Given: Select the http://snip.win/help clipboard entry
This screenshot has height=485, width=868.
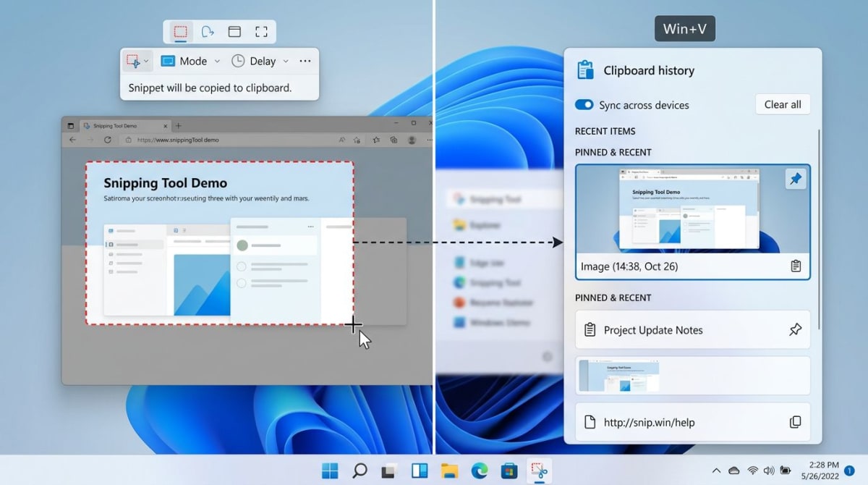Looking at the screenshot, I should (x=692, y=422).
